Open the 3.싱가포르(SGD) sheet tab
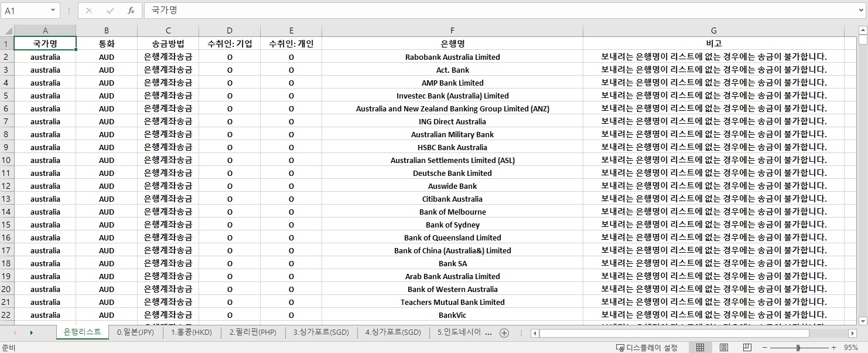868x353 pixels. tap(321, 332)
